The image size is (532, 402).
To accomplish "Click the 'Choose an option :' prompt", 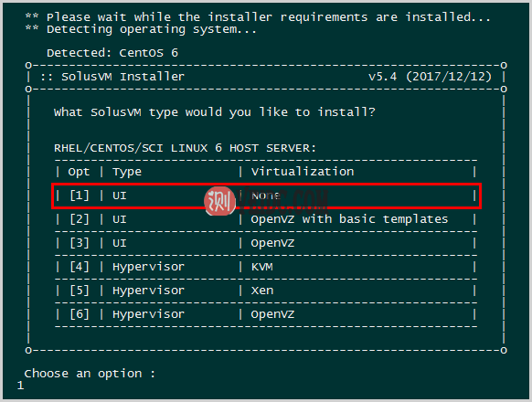I will (90, 374).
